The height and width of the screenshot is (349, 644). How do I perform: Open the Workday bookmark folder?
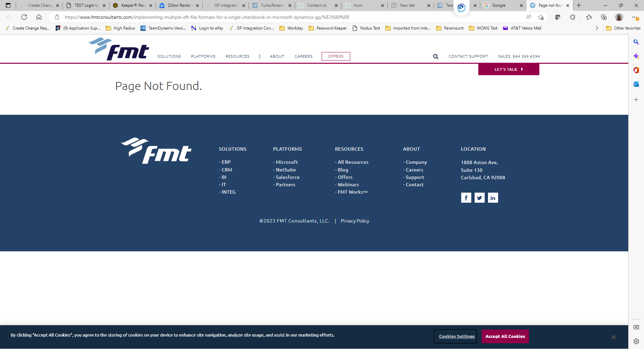pos(291,28)
